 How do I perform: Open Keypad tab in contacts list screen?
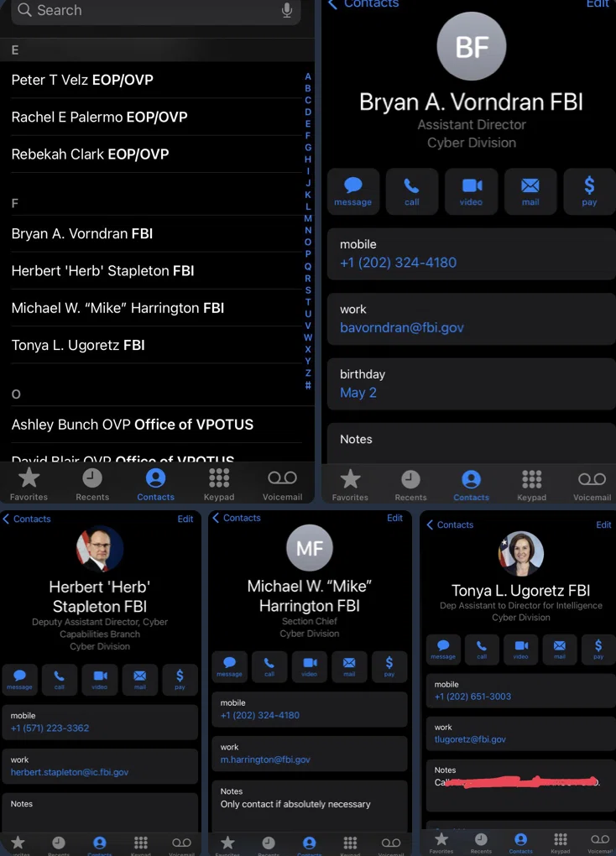pos(219,483)
